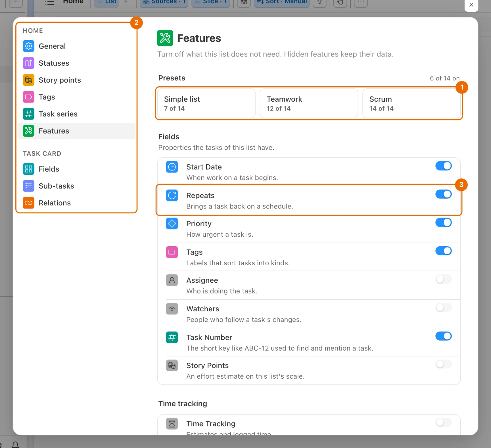This screenshot has width=491, height=448.
Task: Select Features in the sidebar
Action: coord(76,131)
